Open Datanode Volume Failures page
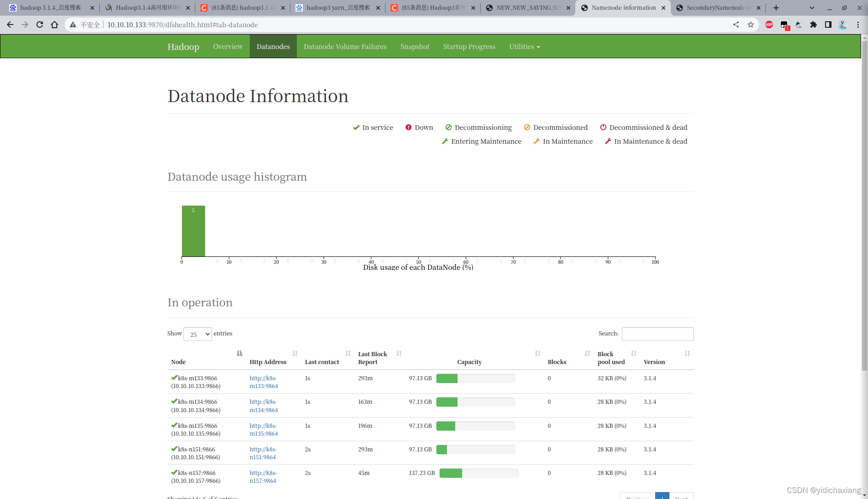This screenshot has width=868, height=499. click(x=345, y=47)
